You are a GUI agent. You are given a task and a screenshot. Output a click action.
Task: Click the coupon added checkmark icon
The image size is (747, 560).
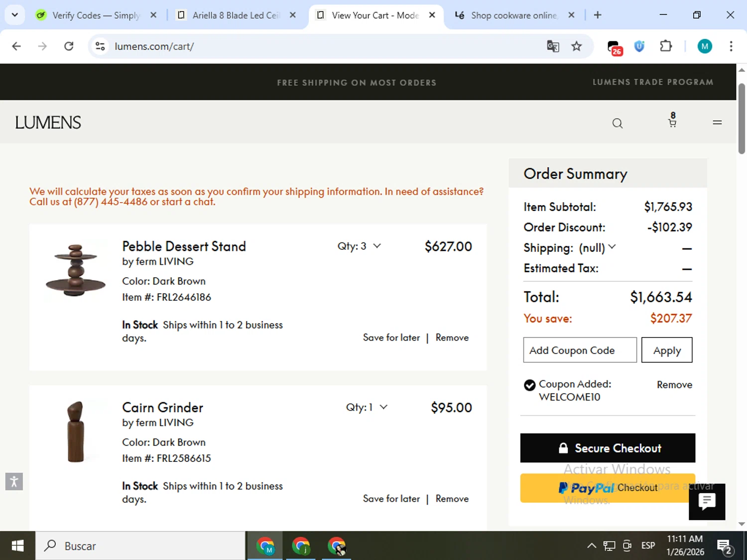529,385
